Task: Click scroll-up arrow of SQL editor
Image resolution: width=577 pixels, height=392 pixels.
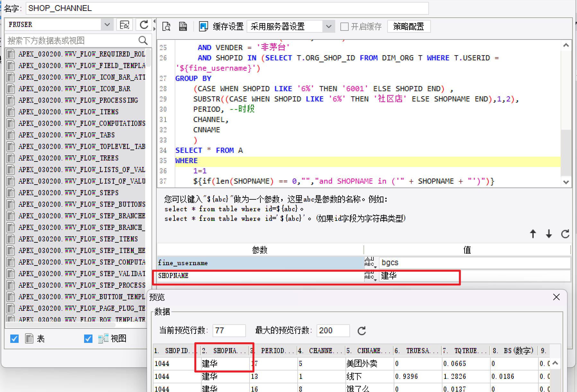Action: (566, 45)
